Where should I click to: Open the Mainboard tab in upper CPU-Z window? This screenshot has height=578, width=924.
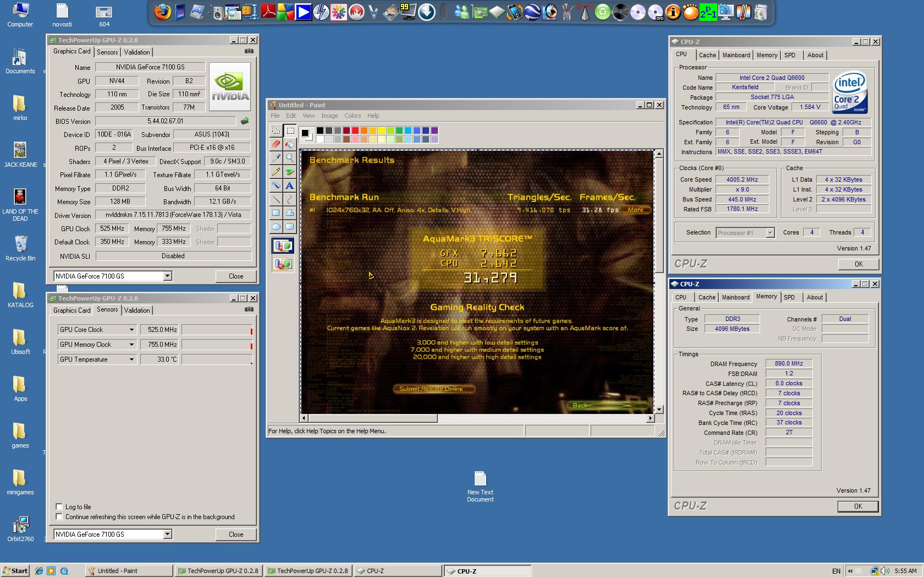(x=736, y=55)
